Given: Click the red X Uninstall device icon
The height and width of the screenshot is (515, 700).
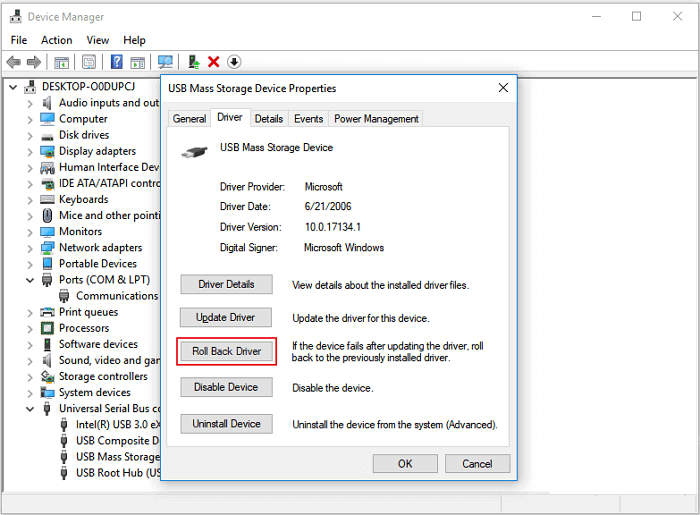Looking at the screenshot, I should [213, 62].
